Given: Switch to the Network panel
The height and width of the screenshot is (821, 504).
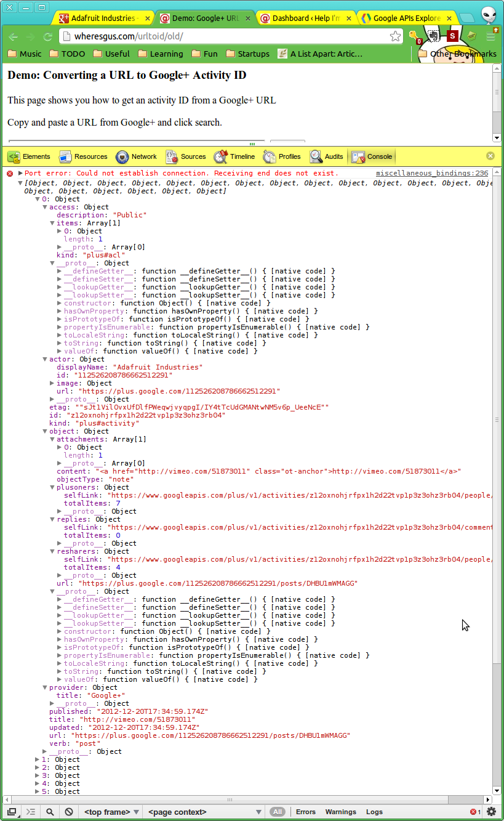Looking at the screenshot, I should [x=137, y=156].
